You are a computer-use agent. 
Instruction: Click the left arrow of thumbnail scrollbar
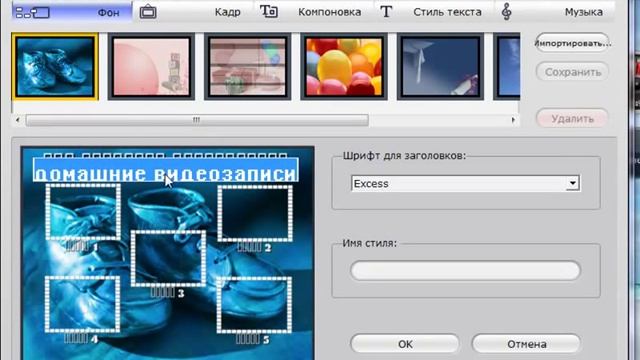click(x=18, y=120)
